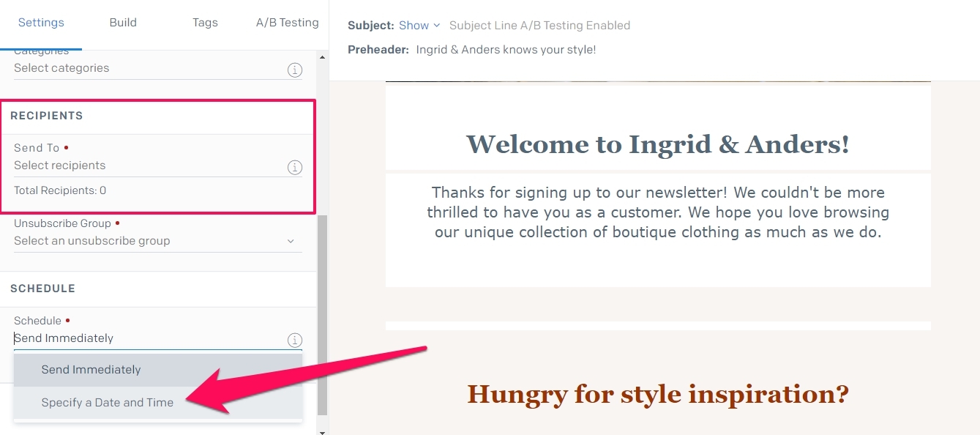Click the Thanks for signing up paragraph
This screenshot has height=435, width=980.
[658, 212]
